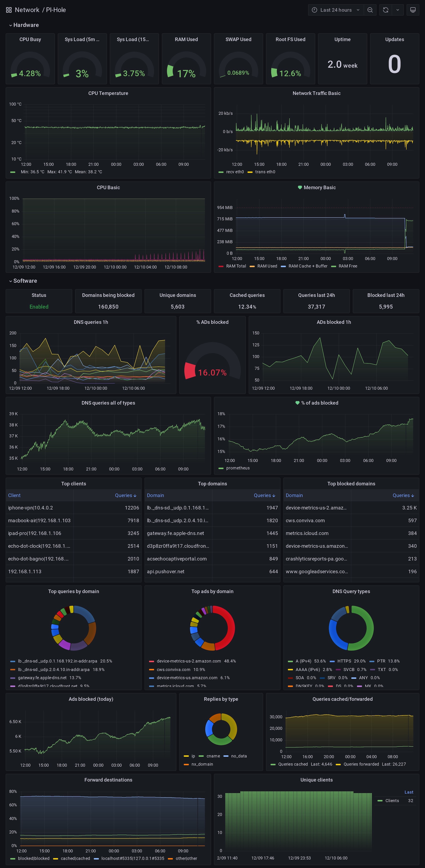Image resolution: width=425 pixels, height=868 pixels.
Task: Sort Top clients by Queries column
Action: pos(126,495)
